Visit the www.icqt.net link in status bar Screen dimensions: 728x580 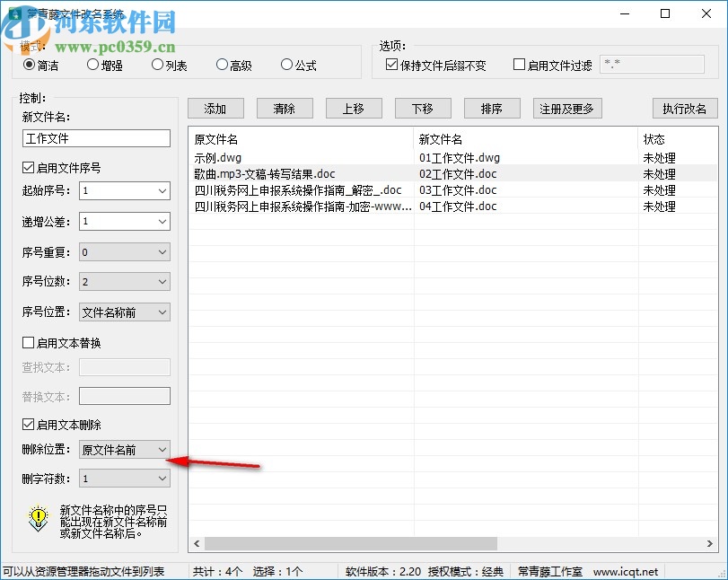(627, 571)
